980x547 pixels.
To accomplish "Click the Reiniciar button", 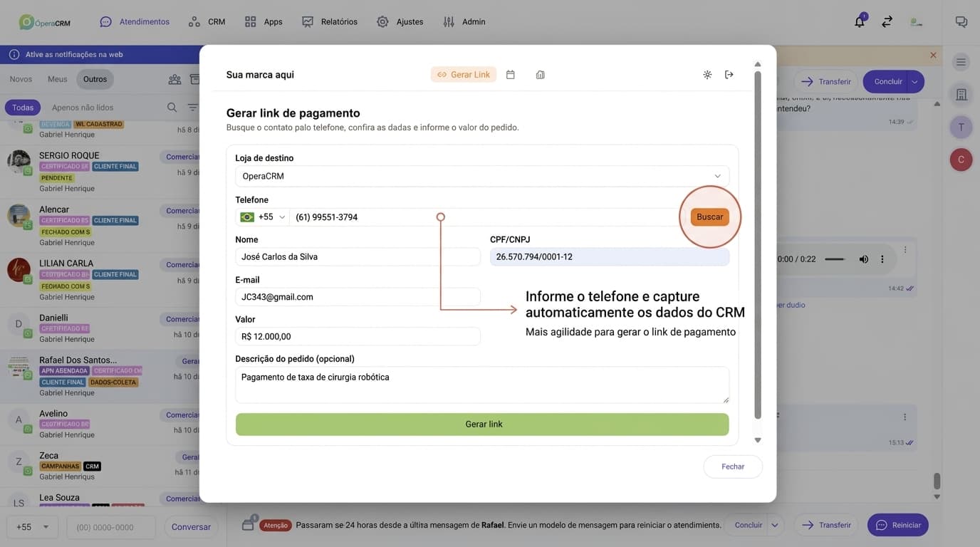I will (898, 525).
